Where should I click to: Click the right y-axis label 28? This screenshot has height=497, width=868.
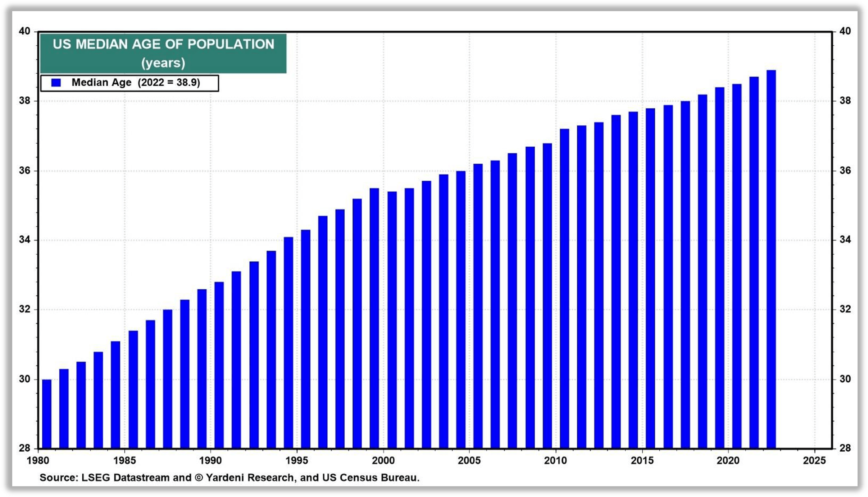[x=845, y=448]
